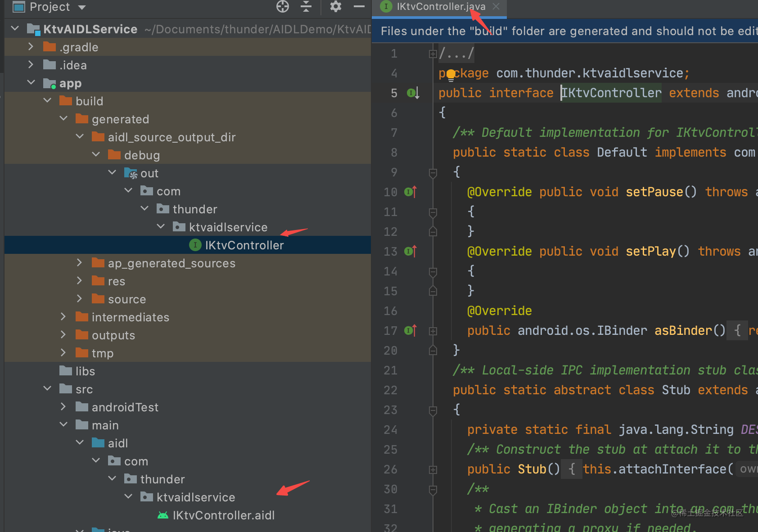758x532 pixels.
Task: Expand the res folder
Action: coord(79,281)
